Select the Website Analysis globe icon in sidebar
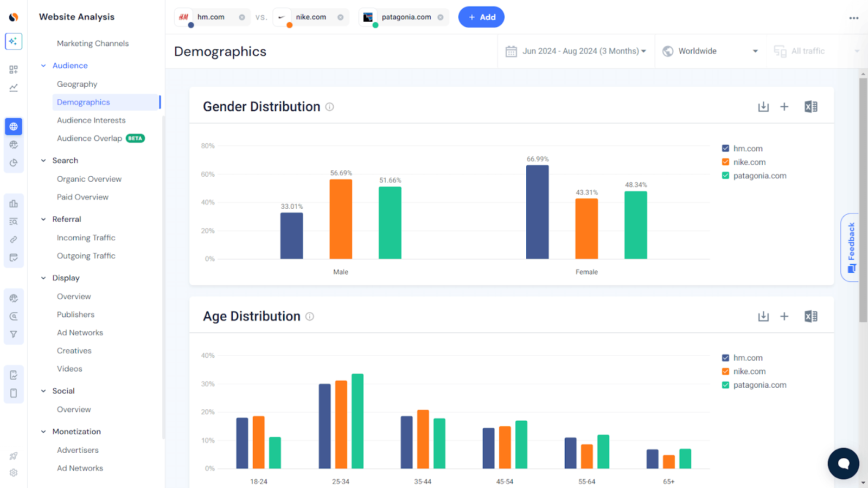Viewport: 868px width, 488px height. tap(13, 126)
